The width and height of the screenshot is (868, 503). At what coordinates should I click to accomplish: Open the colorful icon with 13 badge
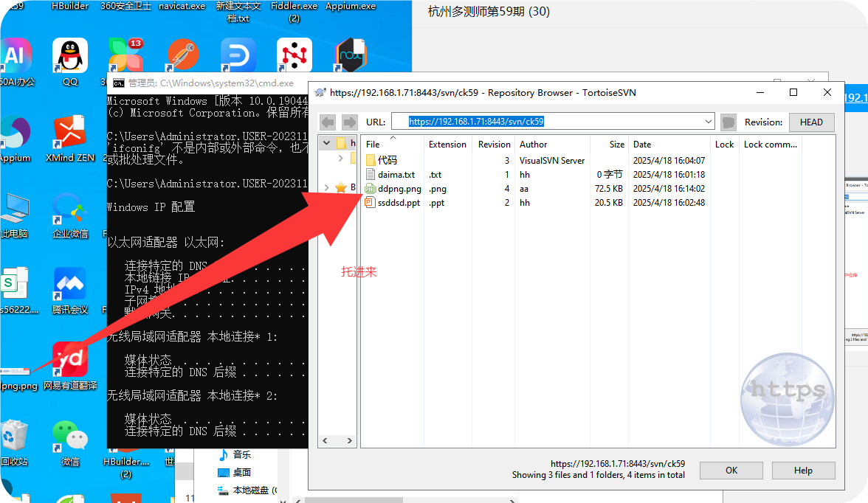tap(127, 55)
